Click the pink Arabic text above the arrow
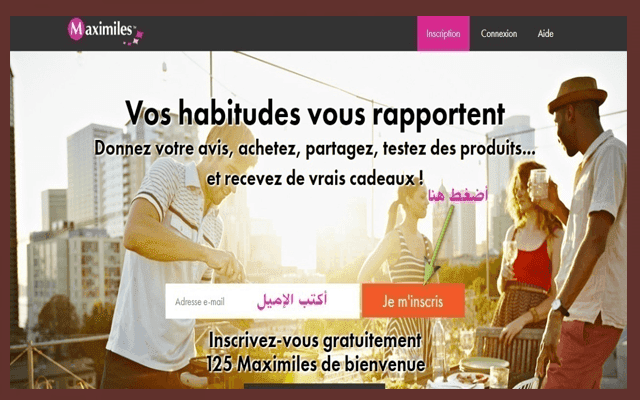640x400 pixels. tap(458, 195)
